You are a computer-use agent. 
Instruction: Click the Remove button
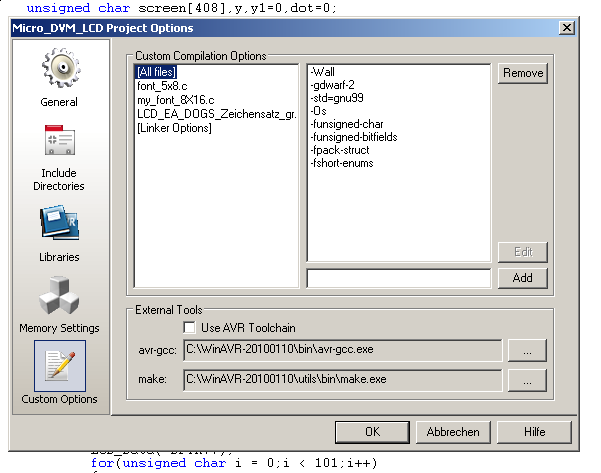[x=523, y=73]
